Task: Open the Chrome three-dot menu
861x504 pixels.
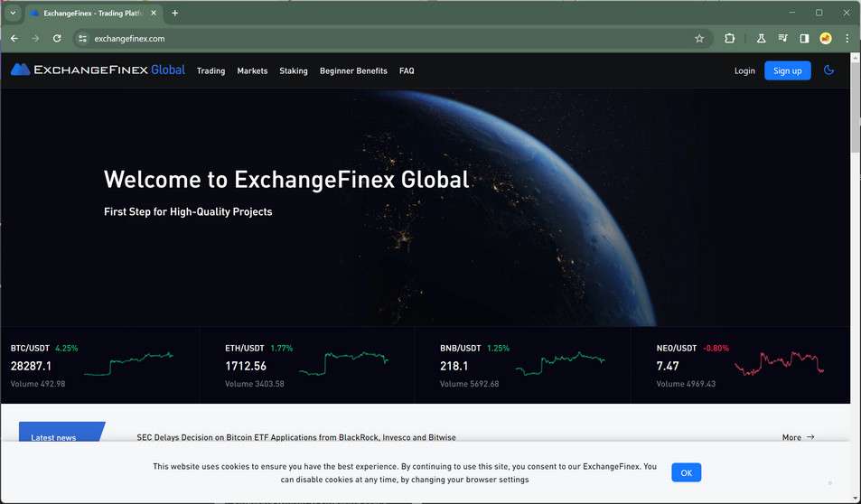Action: (x=847, y=39)
